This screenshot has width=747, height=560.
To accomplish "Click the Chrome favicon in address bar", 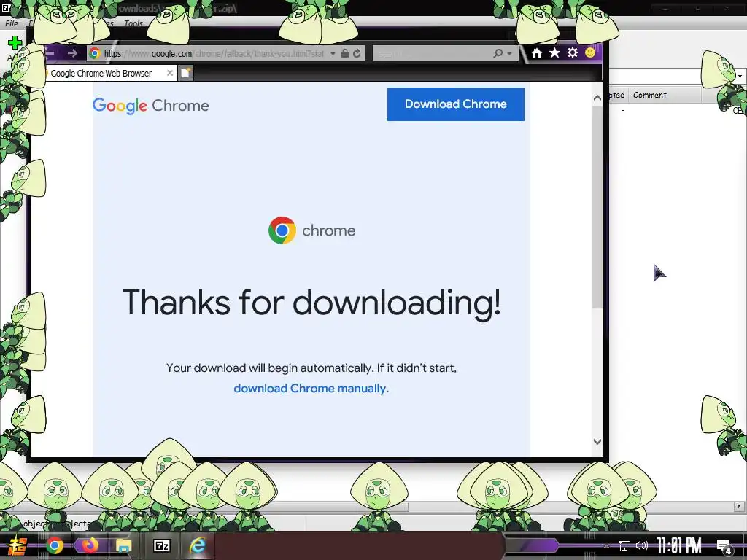I will tap(95, 53).
